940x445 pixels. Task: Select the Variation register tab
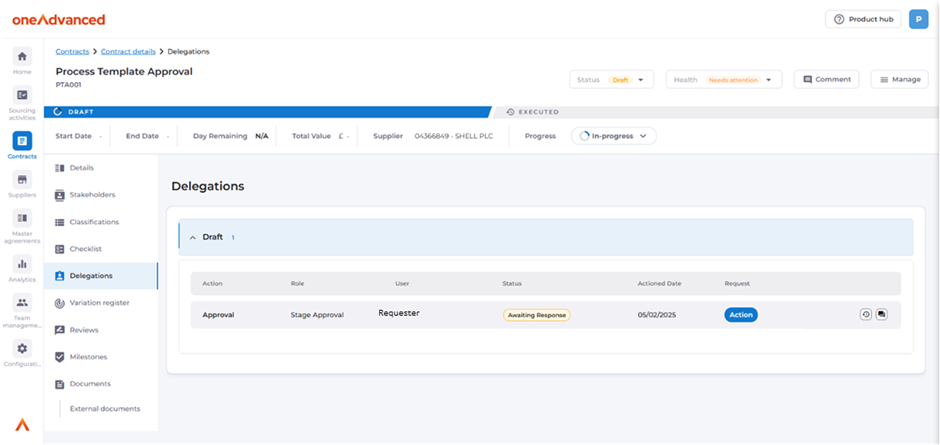[99, 302]
